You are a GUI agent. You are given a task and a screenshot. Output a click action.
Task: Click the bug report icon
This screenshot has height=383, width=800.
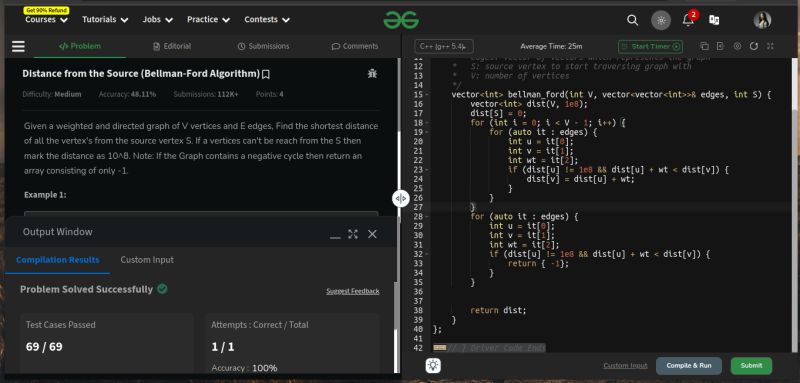pos(372,73)
